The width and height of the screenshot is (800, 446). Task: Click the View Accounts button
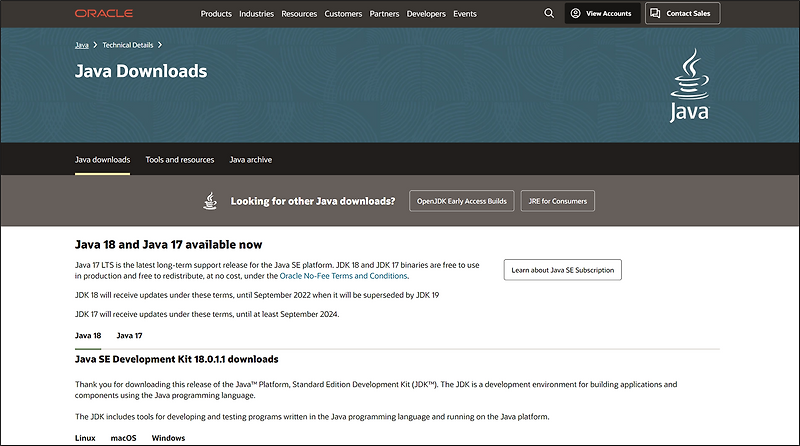coord(602,13)
